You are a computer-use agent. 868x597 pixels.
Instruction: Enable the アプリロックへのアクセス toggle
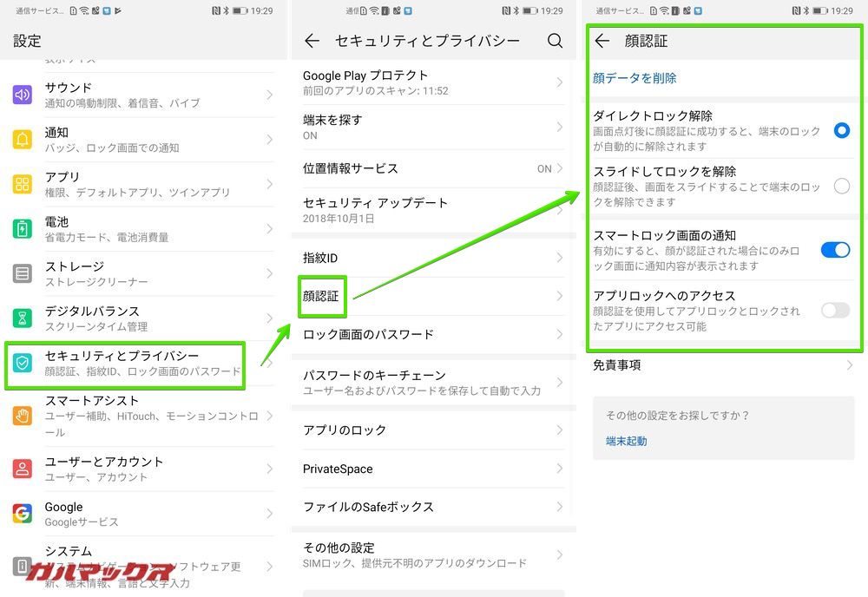pyautogui.click(x=834, y=311)
